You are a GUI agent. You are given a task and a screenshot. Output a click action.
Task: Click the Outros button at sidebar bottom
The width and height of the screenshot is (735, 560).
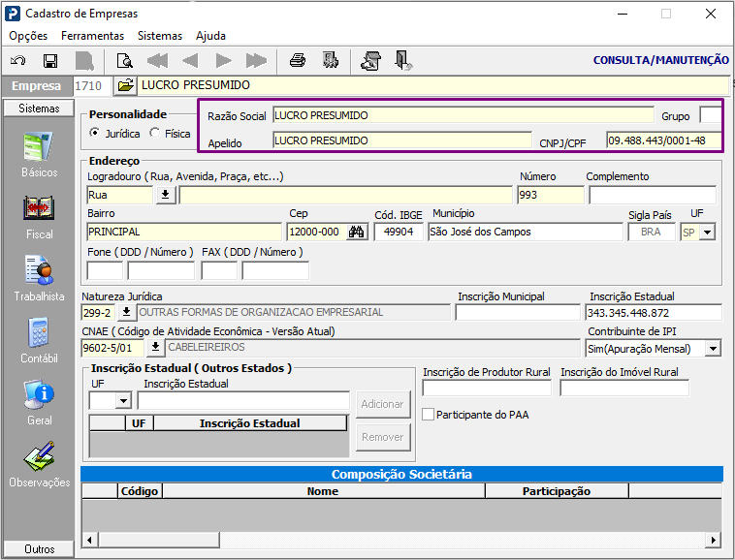[x=39, y=548]
